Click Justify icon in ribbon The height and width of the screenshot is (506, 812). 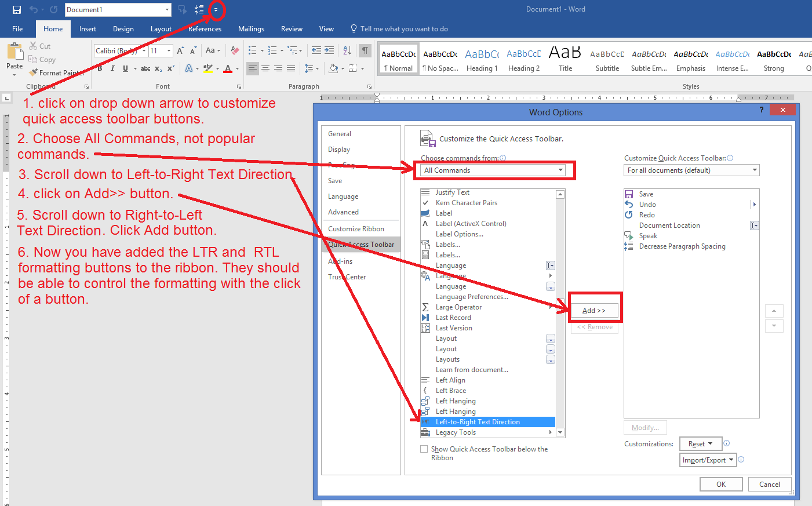tap(291, 68)
